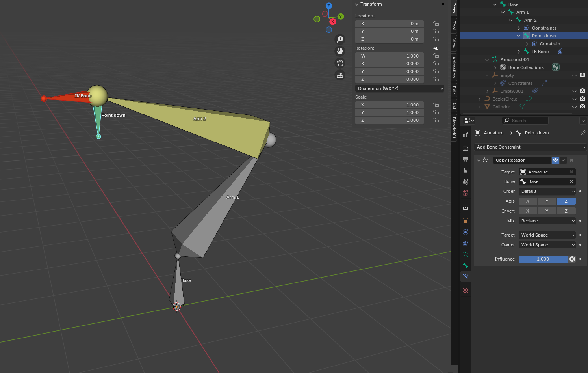588x373 pixels.
Task: Expand the Cylinder row in outliner
Action: [x=479, y=107]
